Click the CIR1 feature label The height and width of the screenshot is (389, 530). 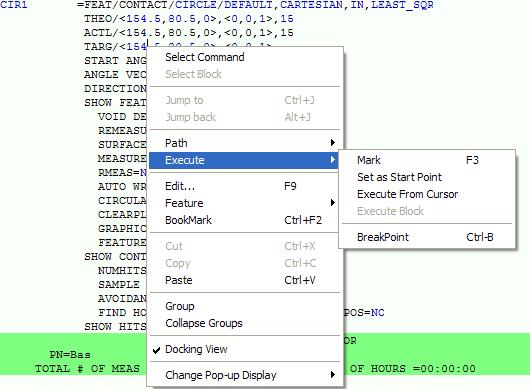click(x=14, y=5)
